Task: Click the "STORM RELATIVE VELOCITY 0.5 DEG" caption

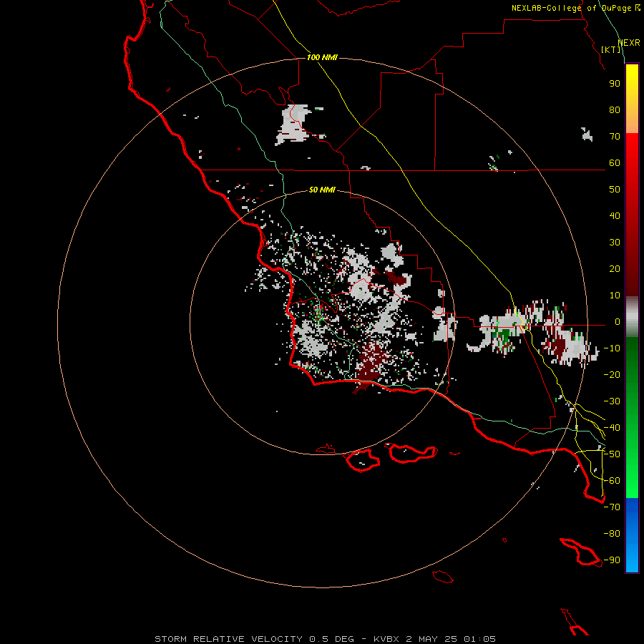Action: pos(254,639)
